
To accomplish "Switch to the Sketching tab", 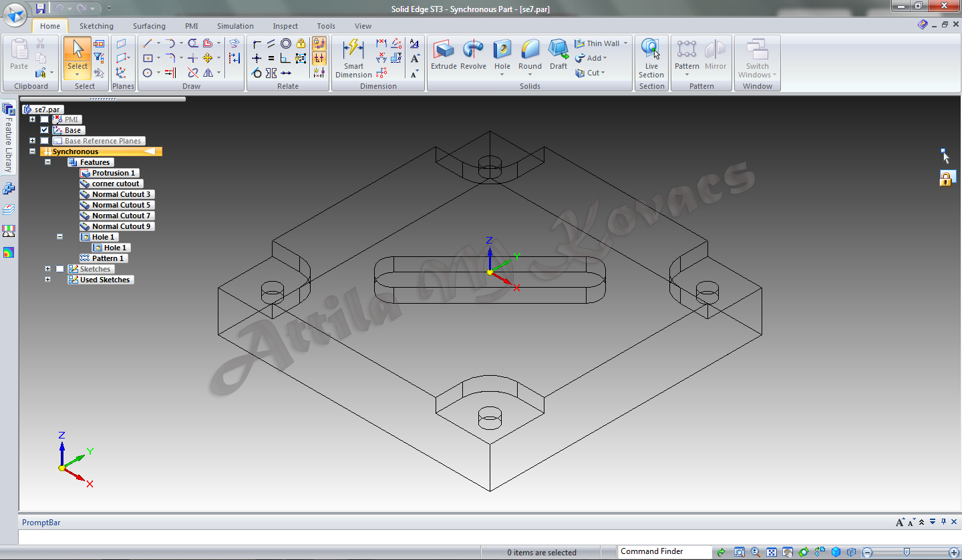I will click(x=96, y=26).
